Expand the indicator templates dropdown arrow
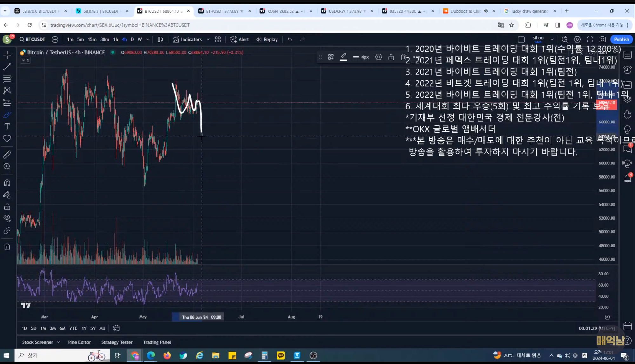The image size is (635, 364). [x=208, y=39]
